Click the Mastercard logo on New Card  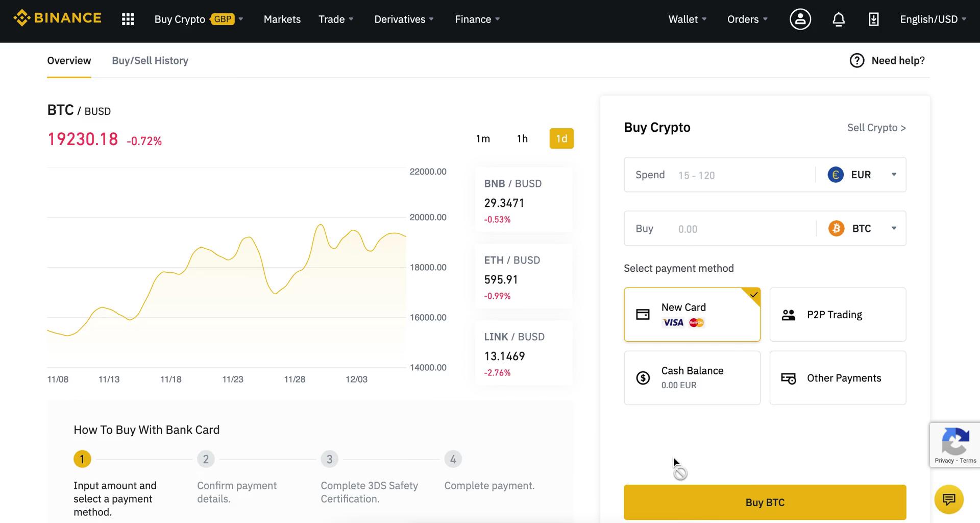696,322
